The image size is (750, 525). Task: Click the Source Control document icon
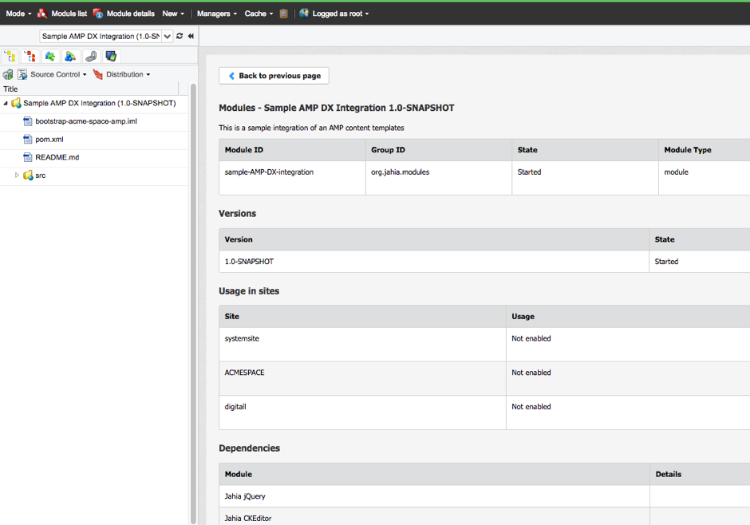(x=22, y=75)
